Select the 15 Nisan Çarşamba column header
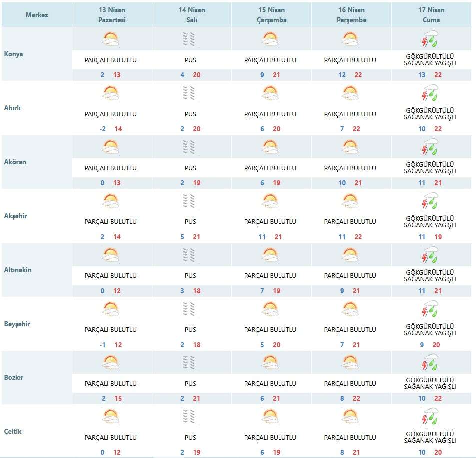This screenshot has height=458, width=476. [270, 15]
